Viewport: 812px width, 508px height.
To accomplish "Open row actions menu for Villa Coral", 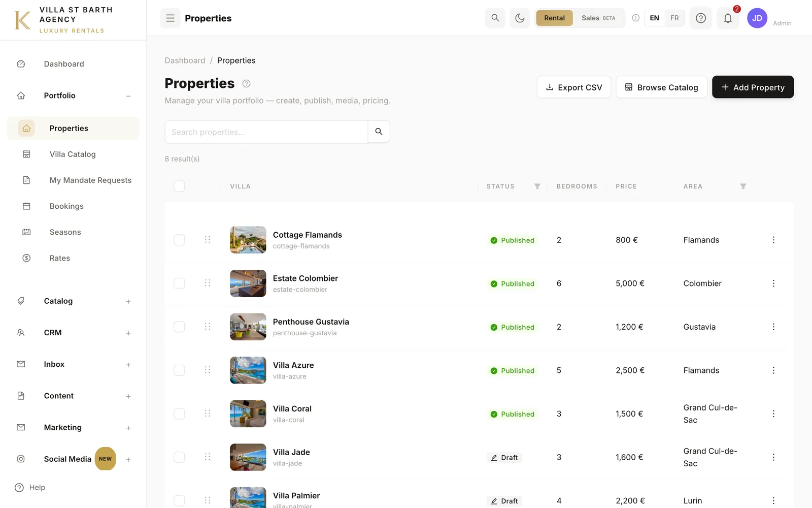I will [773, 414].
